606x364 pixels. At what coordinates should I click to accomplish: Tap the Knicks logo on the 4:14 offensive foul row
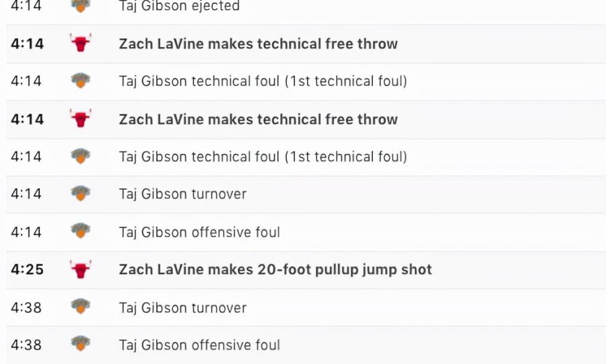(80, 230)
